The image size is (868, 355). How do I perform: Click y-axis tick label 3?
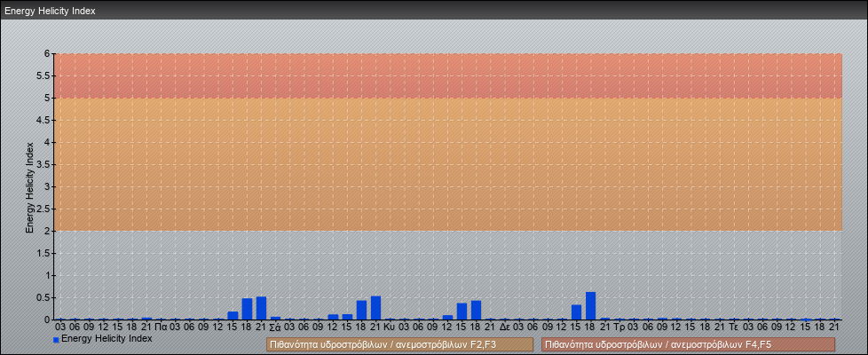pyautogui.click(x=48, y=186)
